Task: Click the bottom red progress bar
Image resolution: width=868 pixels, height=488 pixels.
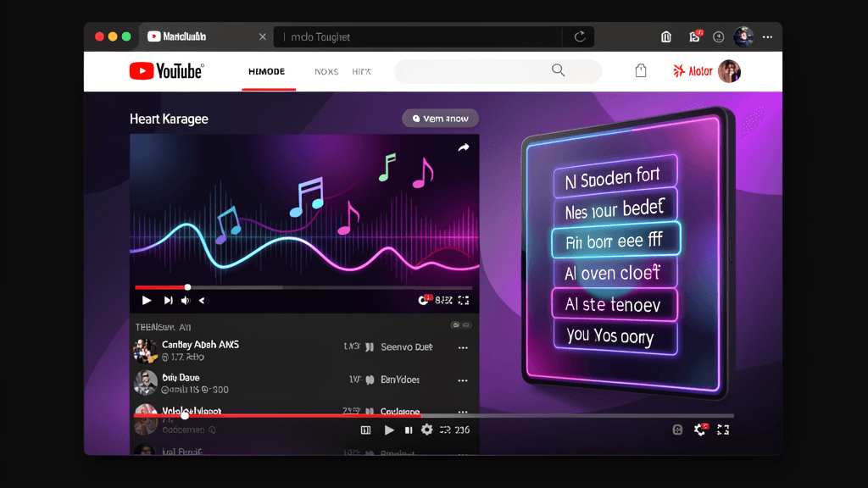Action: 277,415
